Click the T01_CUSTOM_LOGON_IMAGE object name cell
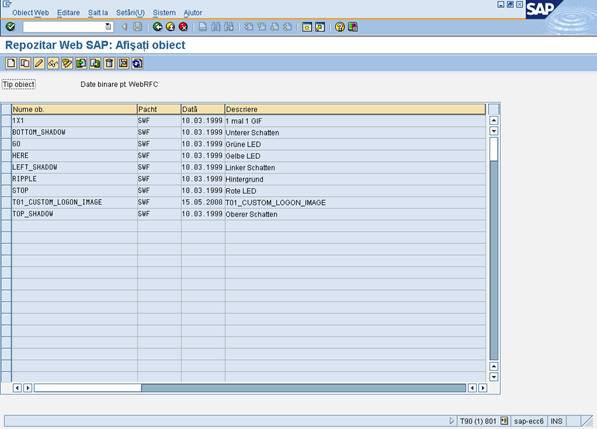597x429 pixels. coord(74,203)
